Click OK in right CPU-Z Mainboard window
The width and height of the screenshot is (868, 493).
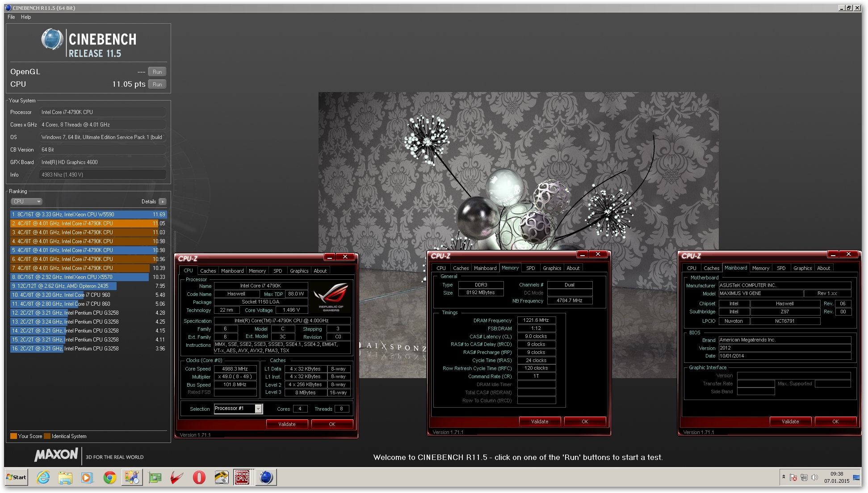tap(835, 421)
